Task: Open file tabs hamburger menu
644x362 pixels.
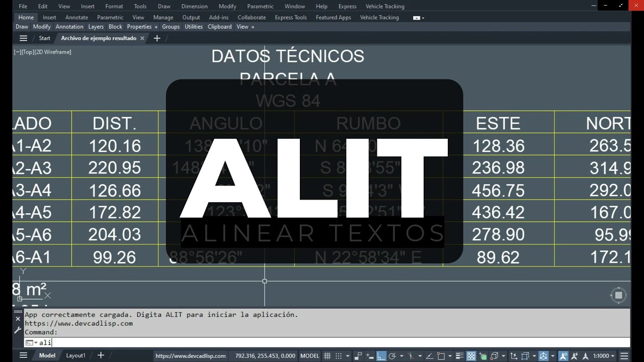Action: click(23, 38)
